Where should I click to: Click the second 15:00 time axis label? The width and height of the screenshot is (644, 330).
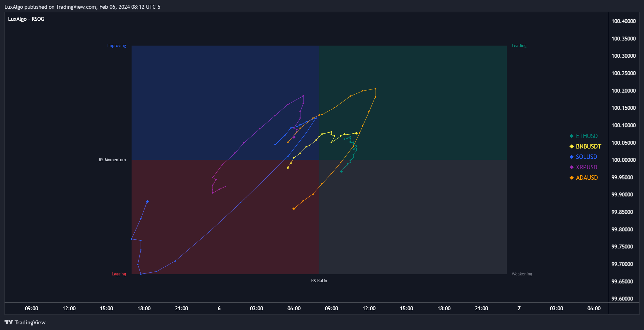tap(407, 309)
